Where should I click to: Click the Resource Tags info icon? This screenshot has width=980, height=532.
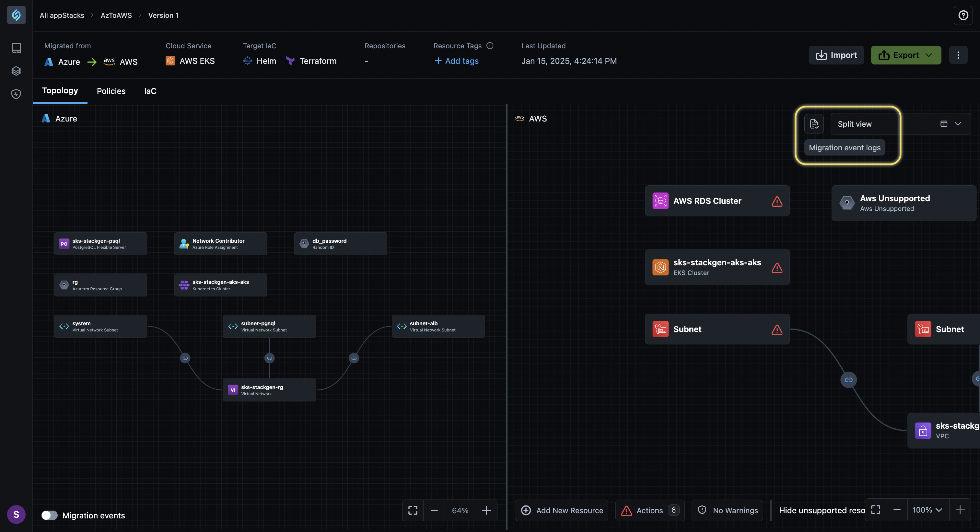pos(490,46)
